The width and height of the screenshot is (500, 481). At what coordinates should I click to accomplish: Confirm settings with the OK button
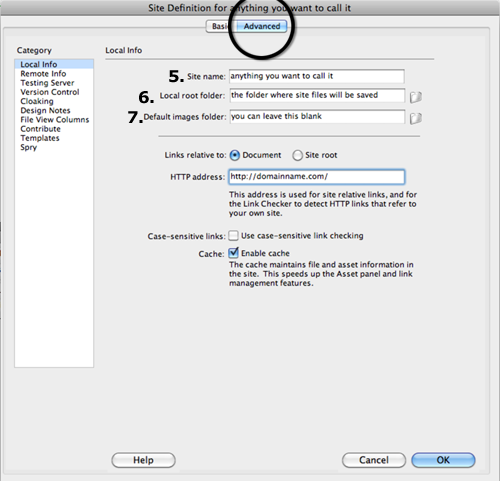coord(443,460)
